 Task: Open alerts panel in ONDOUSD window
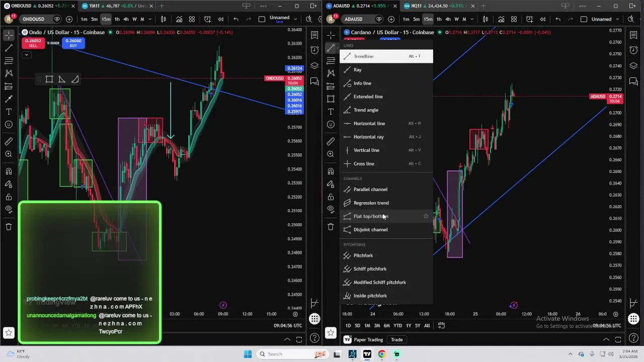click(x=314, y=50)
